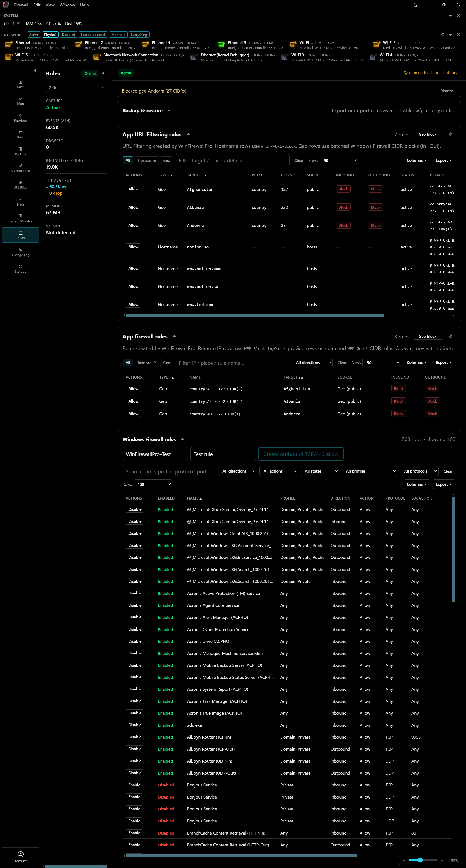Select Ethernet (Kernel Debugger) adapter icon
This screenshot has width=466, height=868.
pos(194,57)
